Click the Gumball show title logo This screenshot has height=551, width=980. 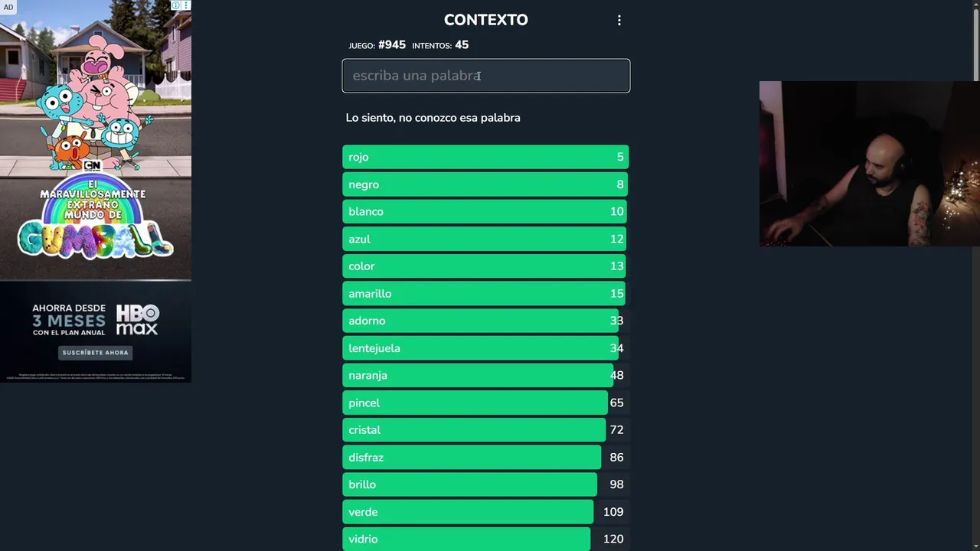pyautogui.click(x=95, y=237)
